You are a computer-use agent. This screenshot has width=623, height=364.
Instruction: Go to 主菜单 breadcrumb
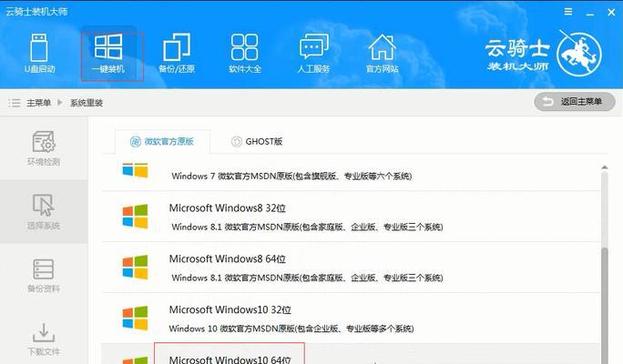[x=38, y=103]
